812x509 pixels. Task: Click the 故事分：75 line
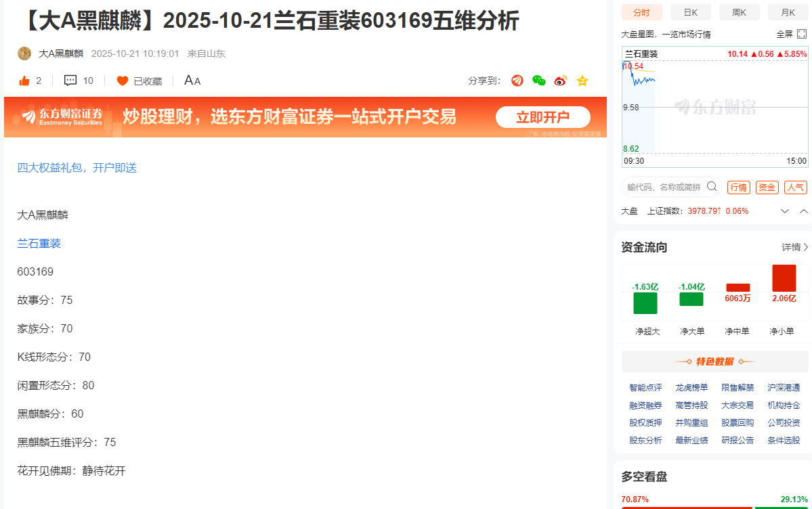click(45, 301)
